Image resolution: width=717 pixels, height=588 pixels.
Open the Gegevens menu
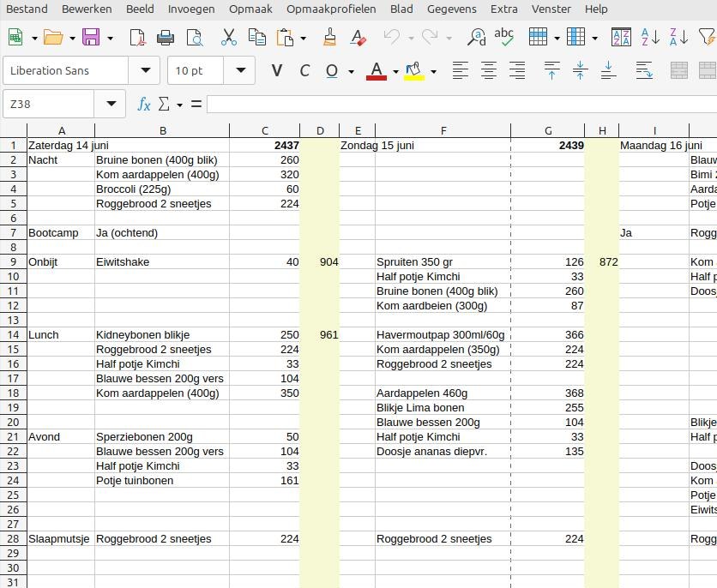[451, 9]
